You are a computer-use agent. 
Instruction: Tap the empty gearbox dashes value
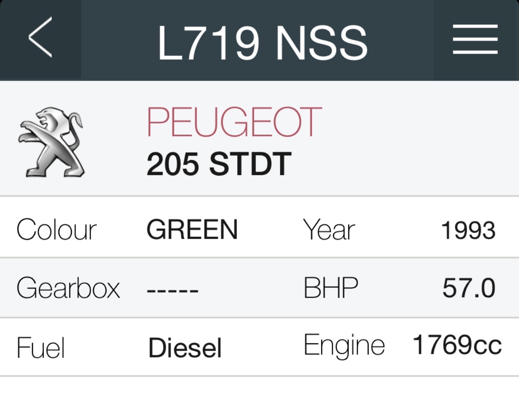(x=173, y=291)
